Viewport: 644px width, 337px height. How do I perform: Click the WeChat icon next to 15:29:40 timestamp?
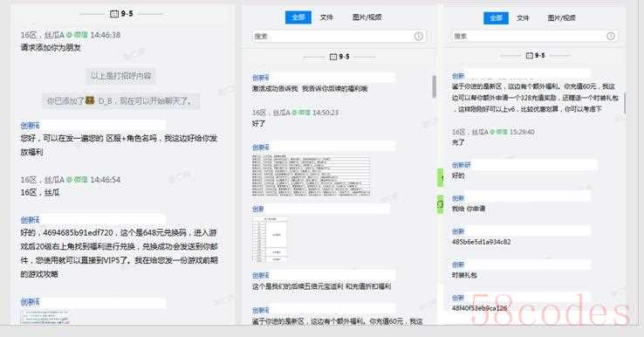pyautogui.click(x=492, y=132)
